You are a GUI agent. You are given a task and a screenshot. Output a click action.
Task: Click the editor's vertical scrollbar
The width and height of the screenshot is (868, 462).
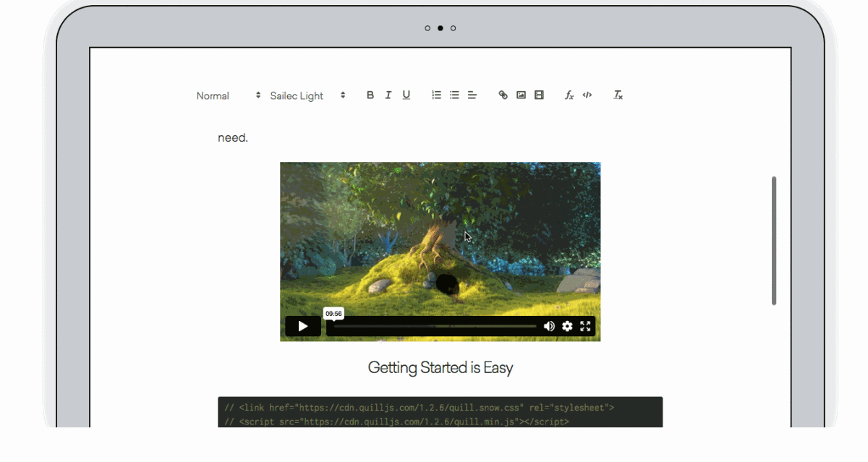[x=774, y=240]
